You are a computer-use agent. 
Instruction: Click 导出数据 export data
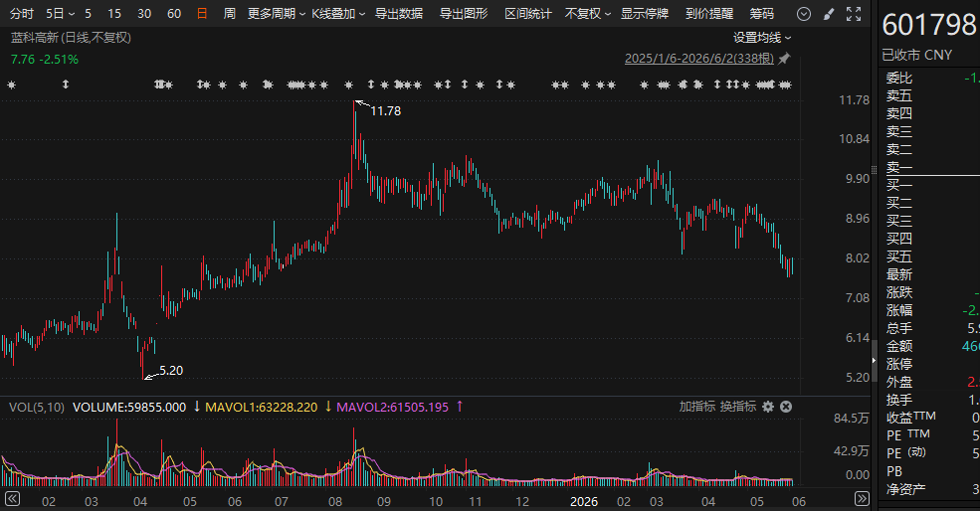[x=399, y=14]
